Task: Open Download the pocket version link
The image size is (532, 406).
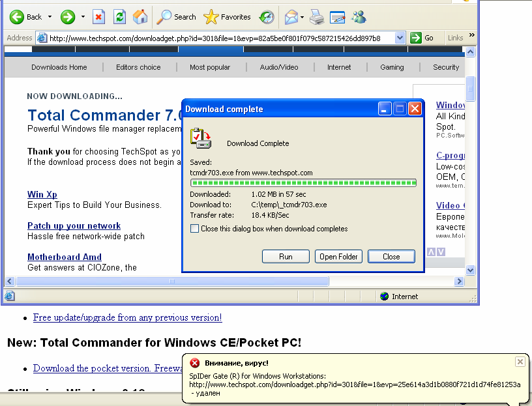Action: coord(108,368)
